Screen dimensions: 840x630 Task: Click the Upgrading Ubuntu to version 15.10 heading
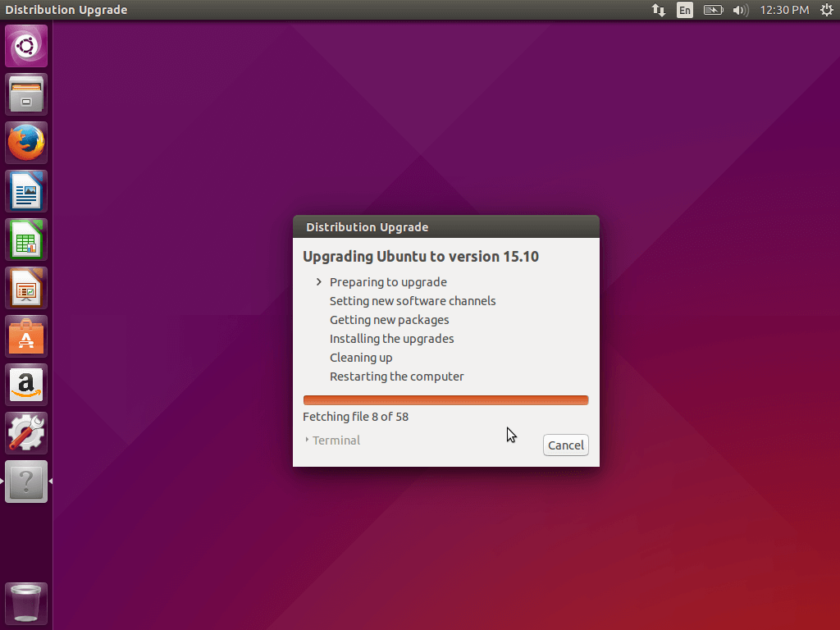coord(421,257)
